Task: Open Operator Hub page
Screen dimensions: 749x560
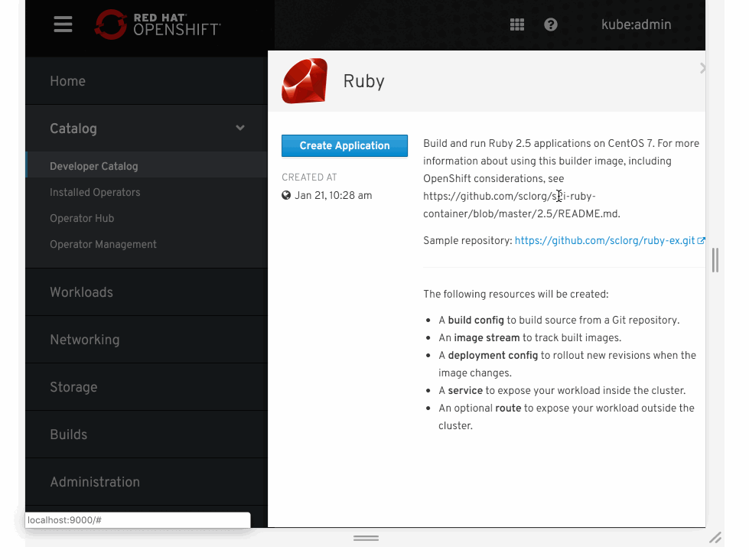Action: [82, 218]
